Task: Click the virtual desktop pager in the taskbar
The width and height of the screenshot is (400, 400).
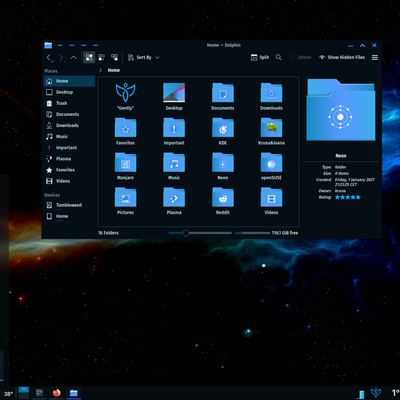Action: (24, 393)
